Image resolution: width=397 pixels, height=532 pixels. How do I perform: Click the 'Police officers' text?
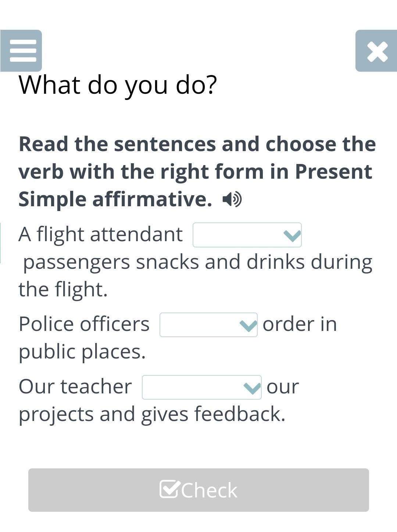[x=84, y=324]
